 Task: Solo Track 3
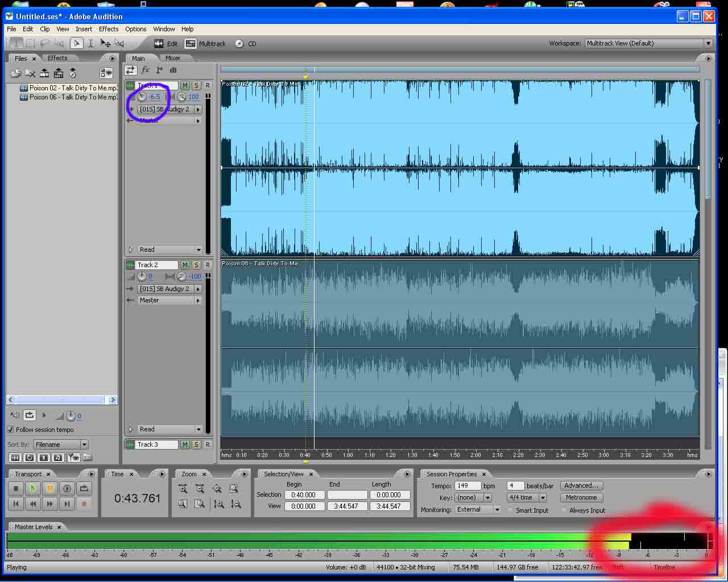196,444
